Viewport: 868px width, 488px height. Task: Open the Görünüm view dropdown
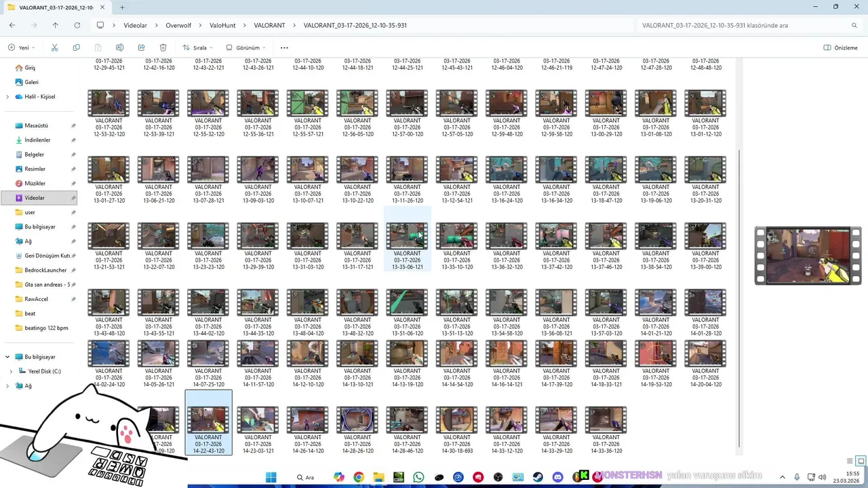(x=245, y=47)
